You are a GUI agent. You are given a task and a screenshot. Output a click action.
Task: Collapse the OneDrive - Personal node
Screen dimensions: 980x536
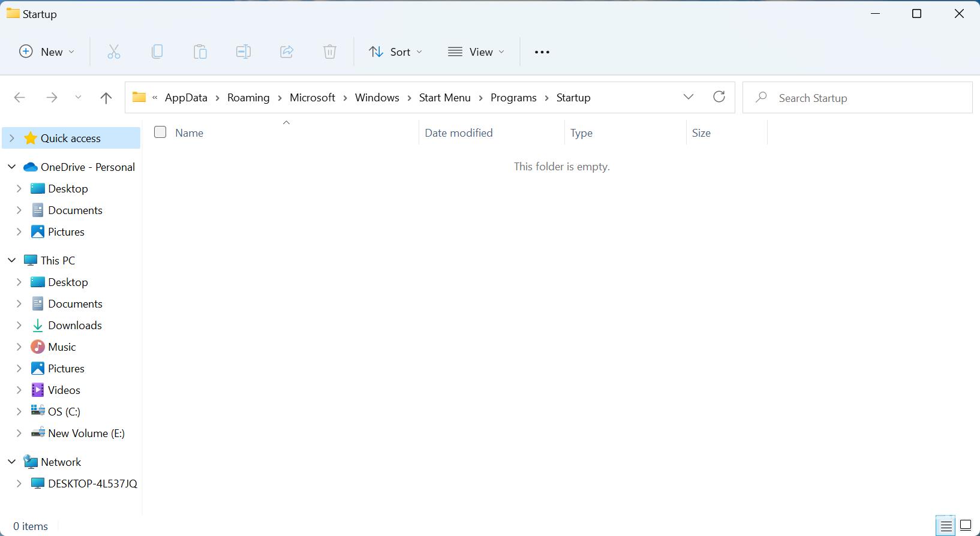pyautogui.click(x=11, y=167)
